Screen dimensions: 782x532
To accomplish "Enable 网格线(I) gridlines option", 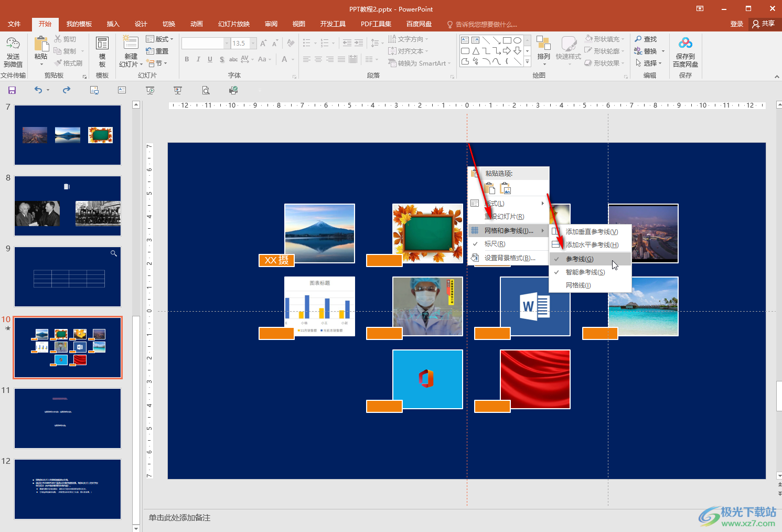I will tap(578, 285).
